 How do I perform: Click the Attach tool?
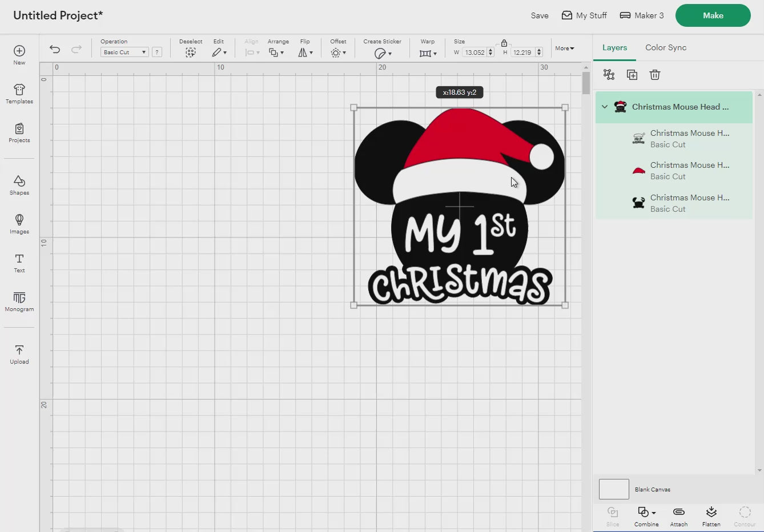pos(679,517)
